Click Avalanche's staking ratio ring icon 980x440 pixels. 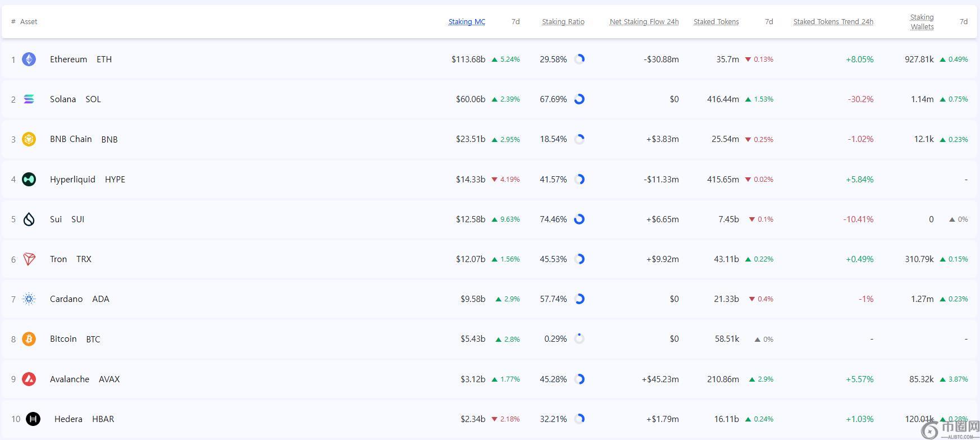580,379
